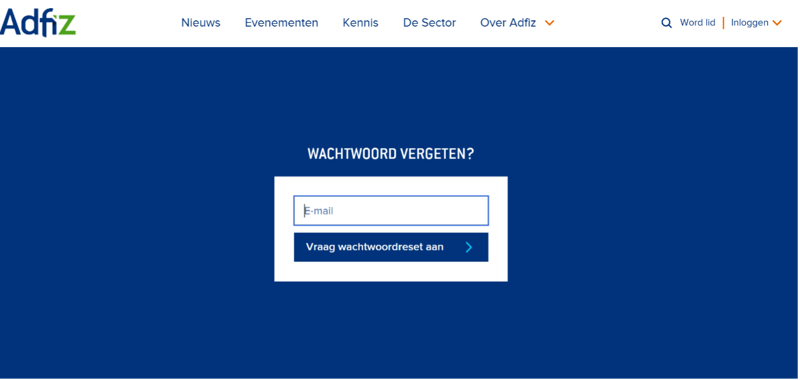This screenshot has height=380, width=800.
Task: Open the Nieuws menu item
Action: [x=201, y=23]
